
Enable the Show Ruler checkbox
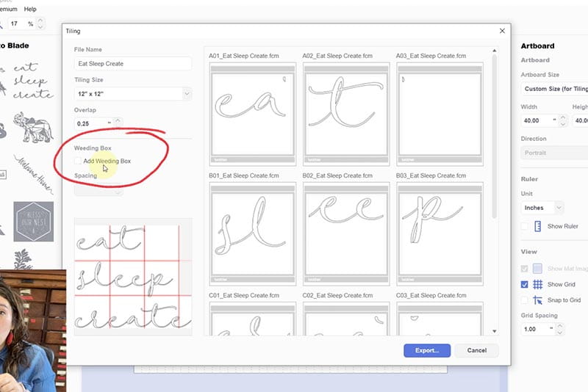[524, 227]
